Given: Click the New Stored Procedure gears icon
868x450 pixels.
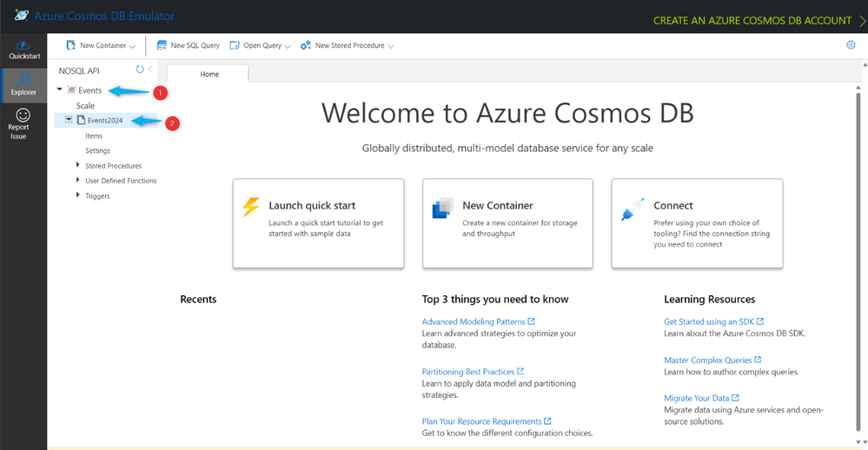Looking at the screenshot, I should [x=306, y=45].
